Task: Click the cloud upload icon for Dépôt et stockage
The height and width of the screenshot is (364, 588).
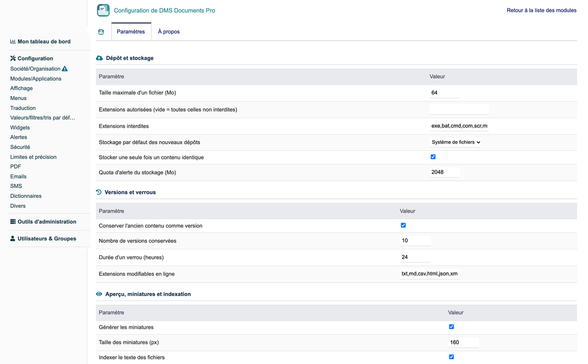Action: click(99, 58)
